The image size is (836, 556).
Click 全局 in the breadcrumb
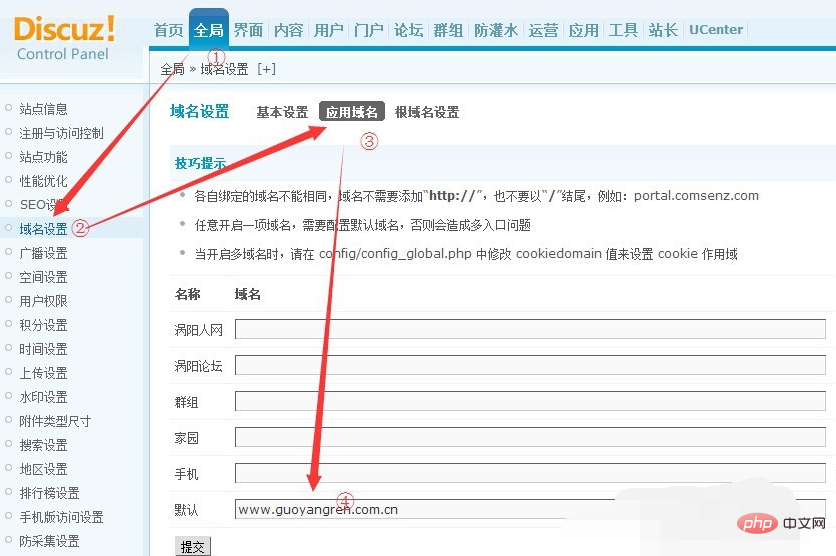coord(172,69)
